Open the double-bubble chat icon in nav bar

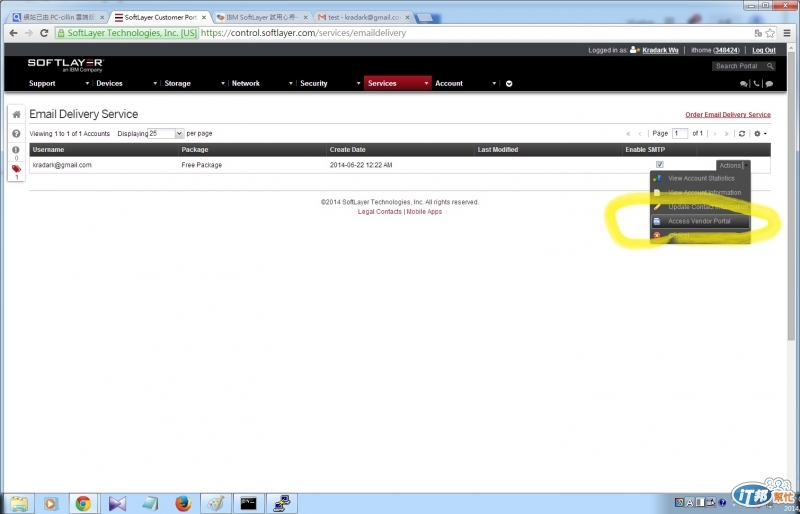pyautogui.click(x=743, y=84)
